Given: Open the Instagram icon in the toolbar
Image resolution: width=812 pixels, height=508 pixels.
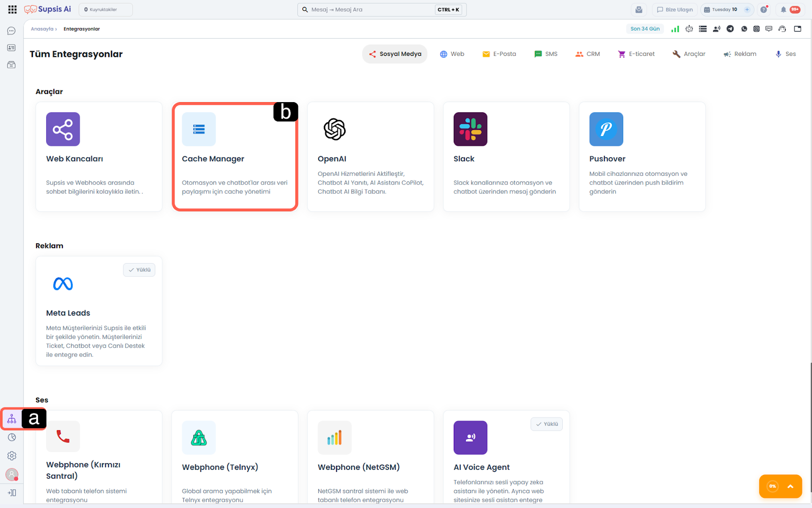Looking at the screenshot, I should point(757,29).
